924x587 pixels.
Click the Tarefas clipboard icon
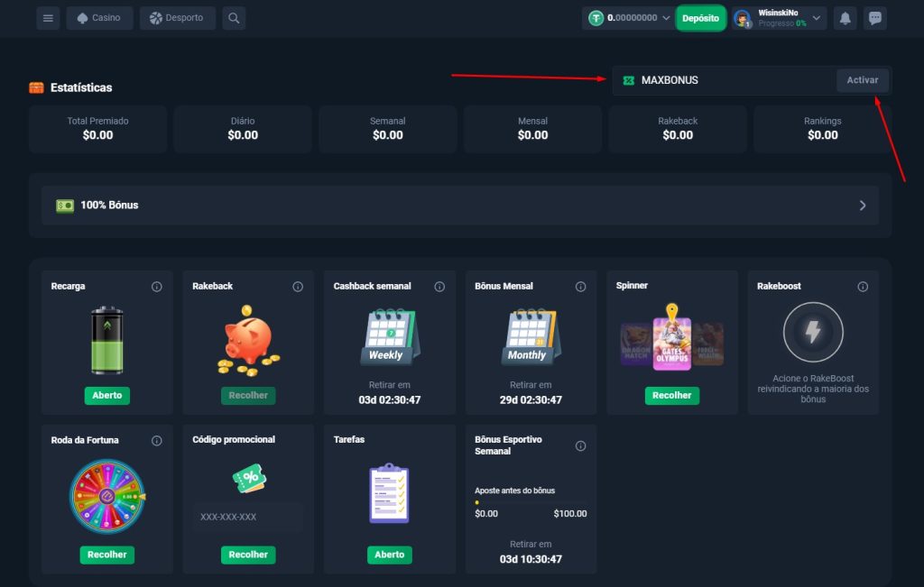pyautogui.click(x=389, y=493)
